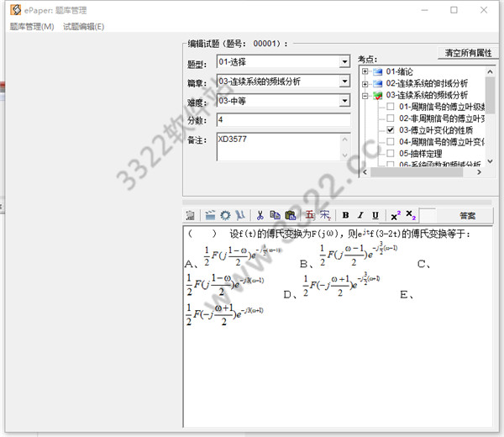Click the paste clipboard icon
This screenshot has height=437, width=504.
pyautogui.click(x=291, y=215)
